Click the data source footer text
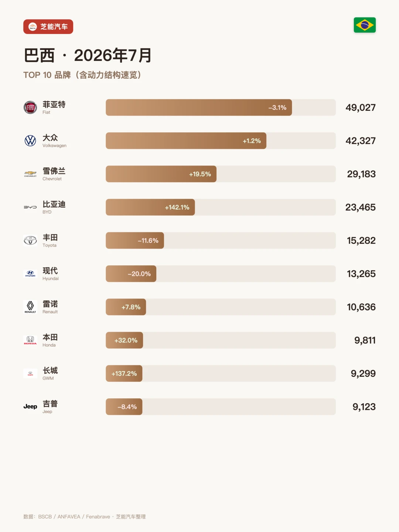The width and height of the screenshot is (399, 532). (85, 516)
